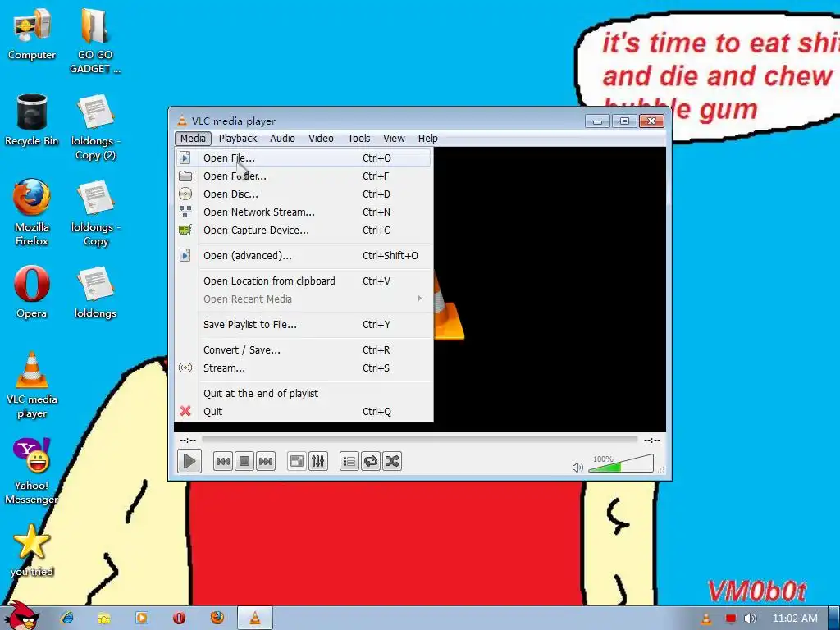Select loldongs - Copy (2) file
This screenshot has width=840, height=630.
pos(95,127)
